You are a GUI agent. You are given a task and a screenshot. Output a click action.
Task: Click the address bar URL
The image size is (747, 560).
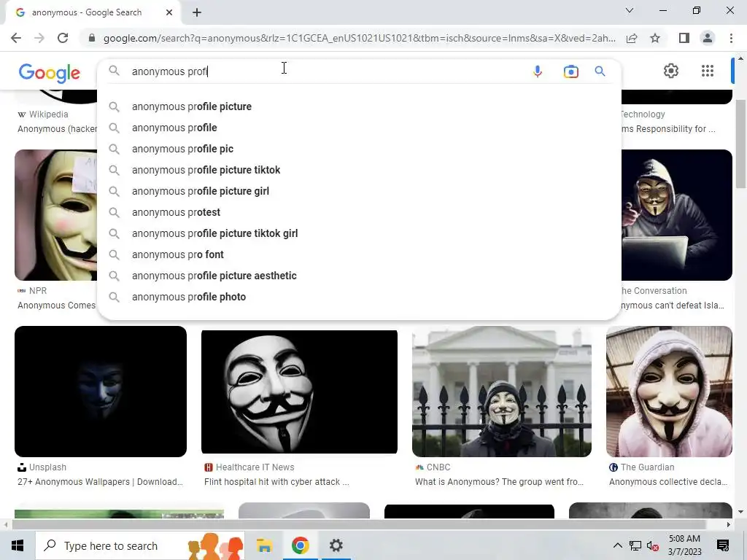(x=359, y=38)
